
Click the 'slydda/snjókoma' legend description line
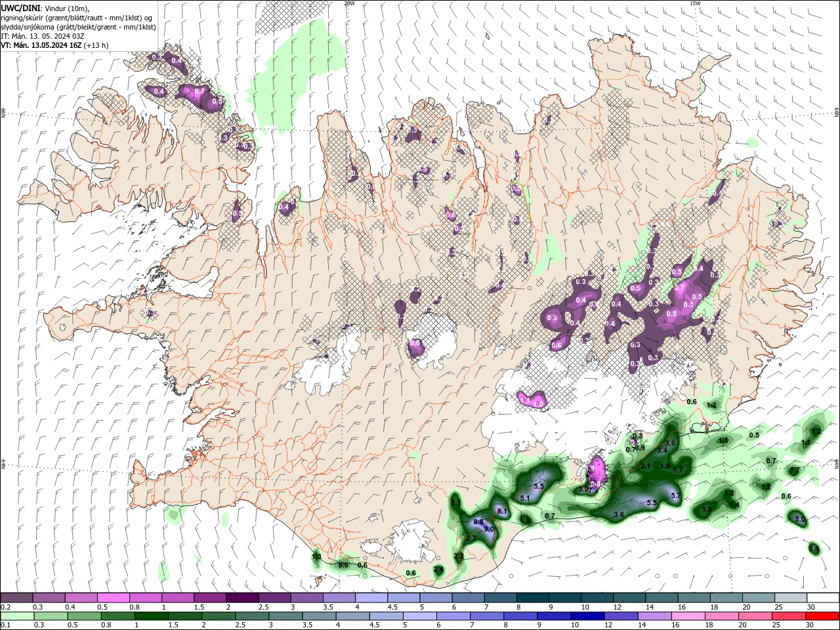pos(78,27)
